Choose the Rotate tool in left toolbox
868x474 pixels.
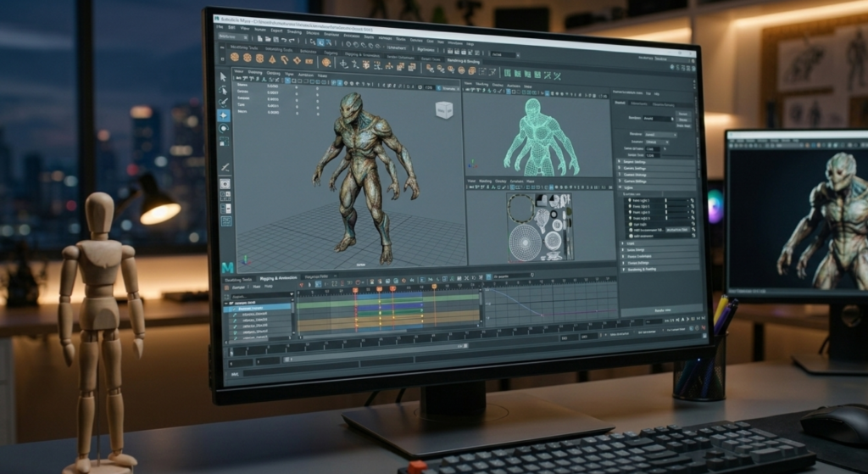click(x=224, y=128)
